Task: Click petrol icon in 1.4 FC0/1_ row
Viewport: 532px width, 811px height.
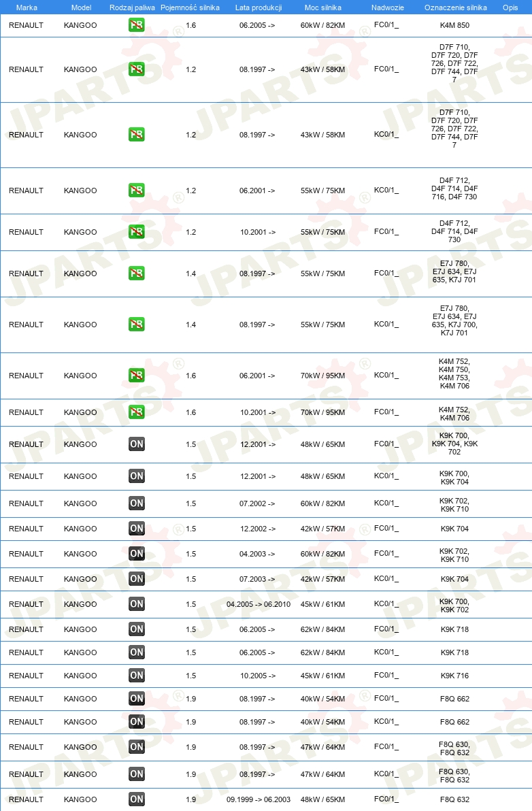Action: (x=137, y=273)
